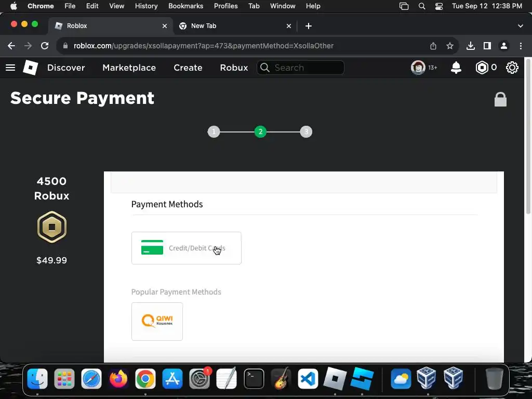Click step 2 green progress indicator
Viewport: 532px width, 399px height.
tap(260, 131)
